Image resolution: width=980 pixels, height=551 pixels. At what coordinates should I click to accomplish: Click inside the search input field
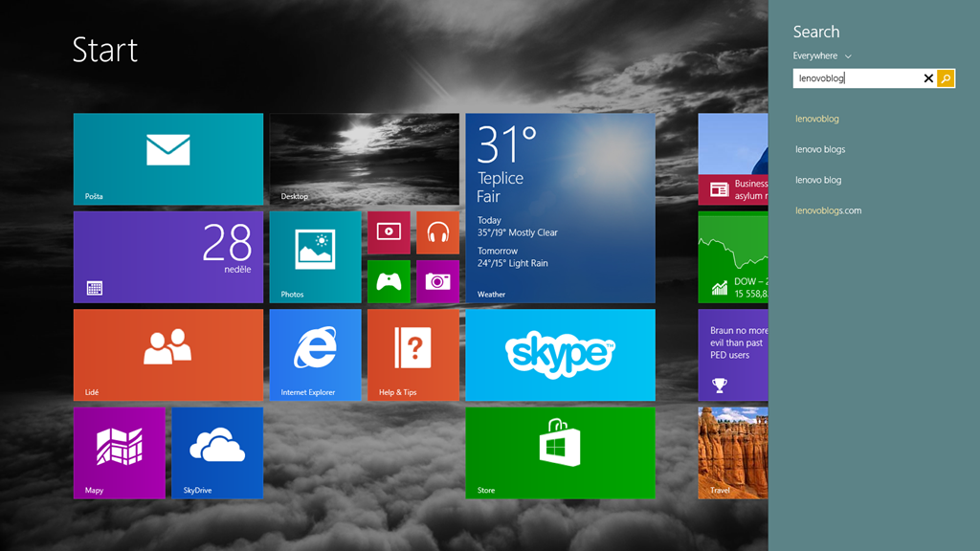coord(855,78)
